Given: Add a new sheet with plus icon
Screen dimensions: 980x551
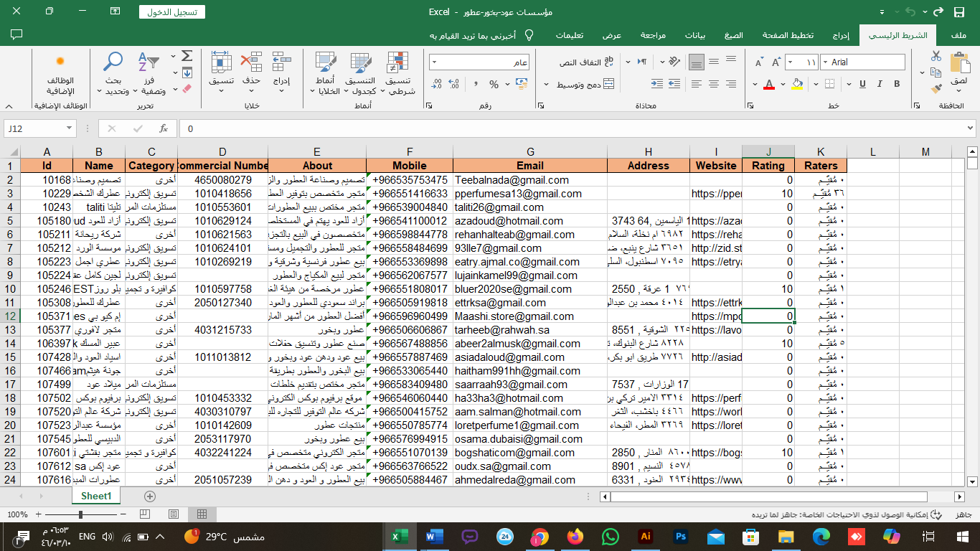Looking at the screenshot, I should tap(149, 496).
